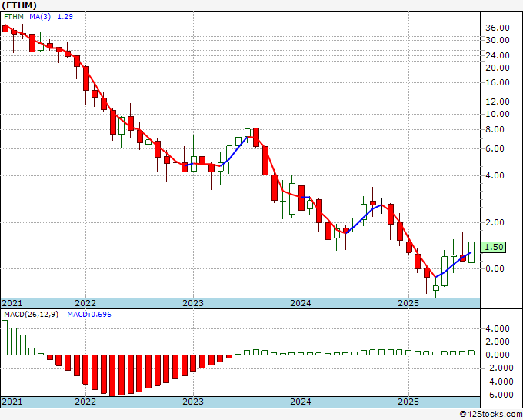The image size is (523, 420).
Task: Click 2022 on the price chart timeline
Action: click(85, 303)
